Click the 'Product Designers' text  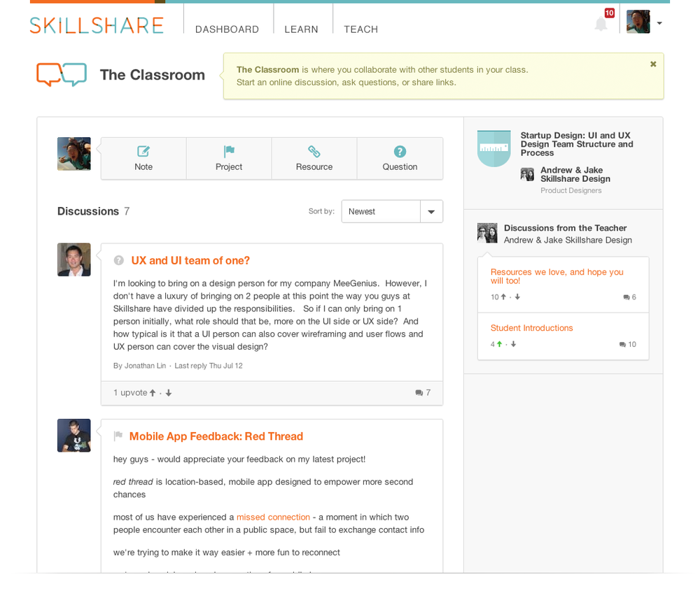tap(571, 191)
